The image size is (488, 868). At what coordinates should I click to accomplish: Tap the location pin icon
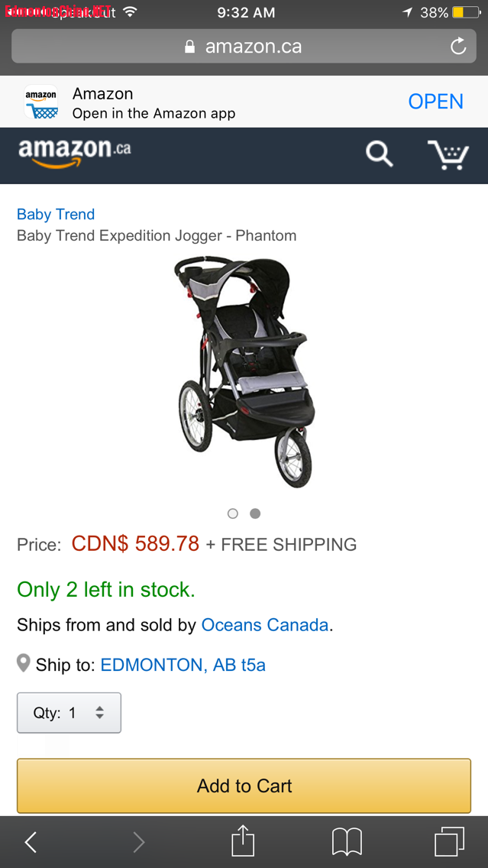tap(24, 663)
